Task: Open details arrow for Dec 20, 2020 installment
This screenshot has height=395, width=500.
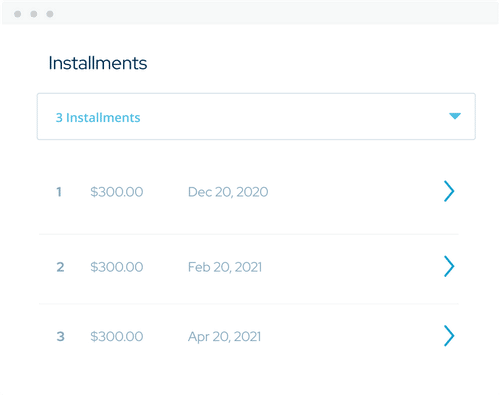Action: (449, 191)
